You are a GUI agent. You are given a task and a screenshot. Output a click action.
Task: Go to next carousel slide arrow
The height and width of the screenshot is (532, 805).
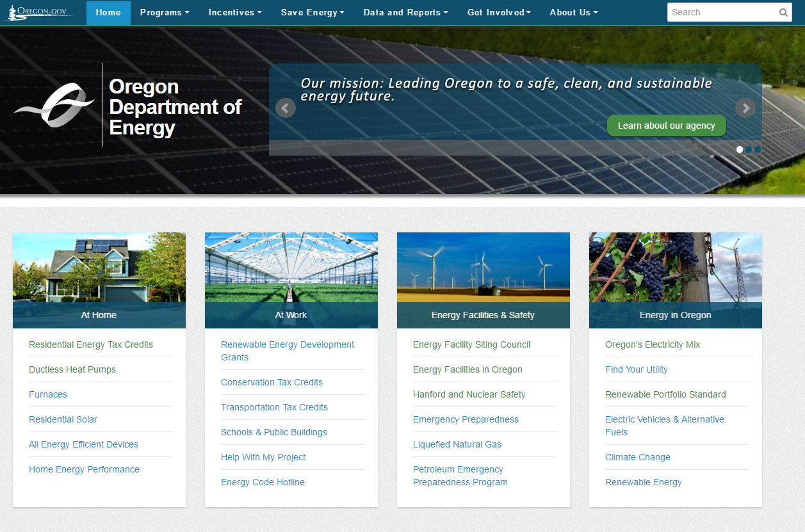pyautogui.click(x=745, y=108)
